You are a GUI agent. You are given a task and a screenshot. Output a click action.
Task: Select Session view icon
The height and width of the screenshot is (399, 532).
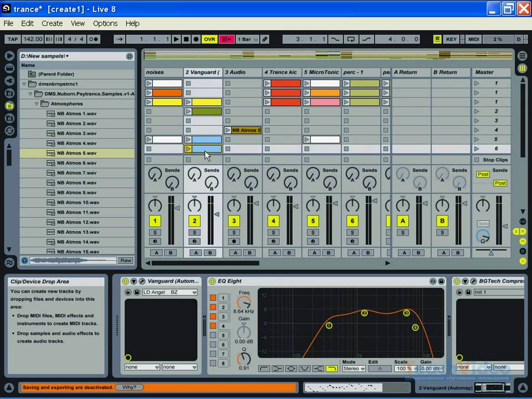pos(523,68)
